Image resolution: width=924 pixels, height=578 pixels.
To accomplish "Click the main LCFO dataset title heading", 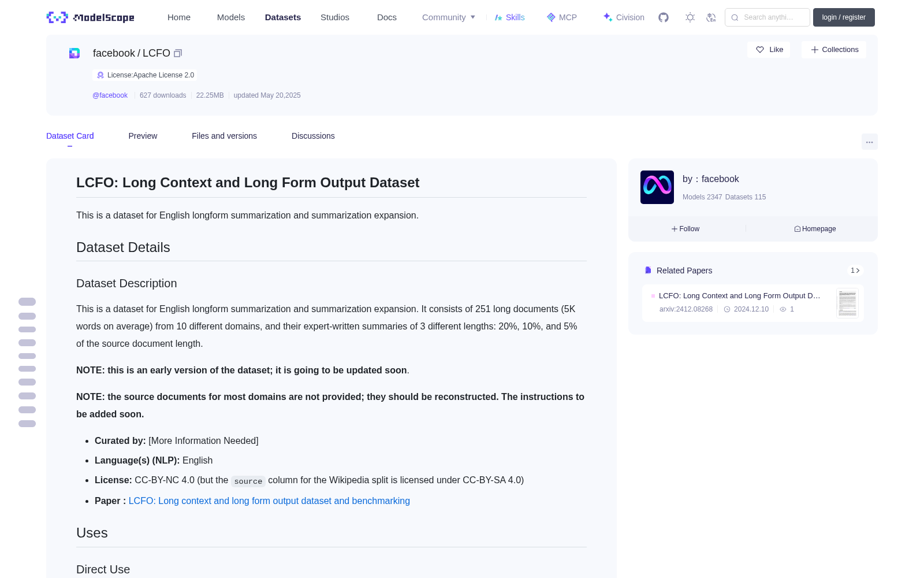I will click(x=248, y=183).
